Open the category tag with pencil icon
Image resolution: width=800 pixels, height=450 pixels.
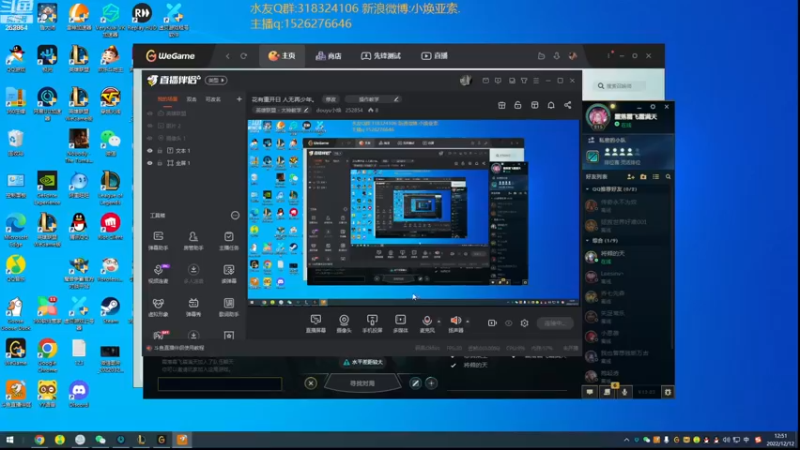282,110
